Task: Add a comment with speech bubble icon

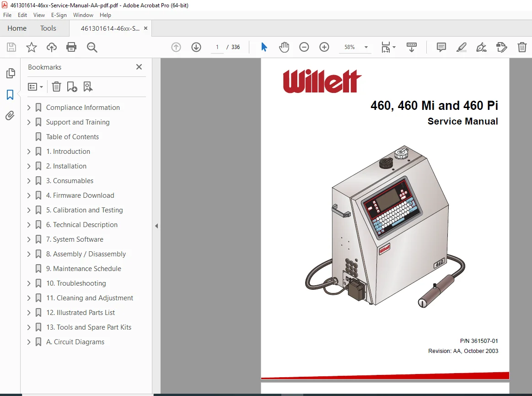Action: tap(441, 47)
